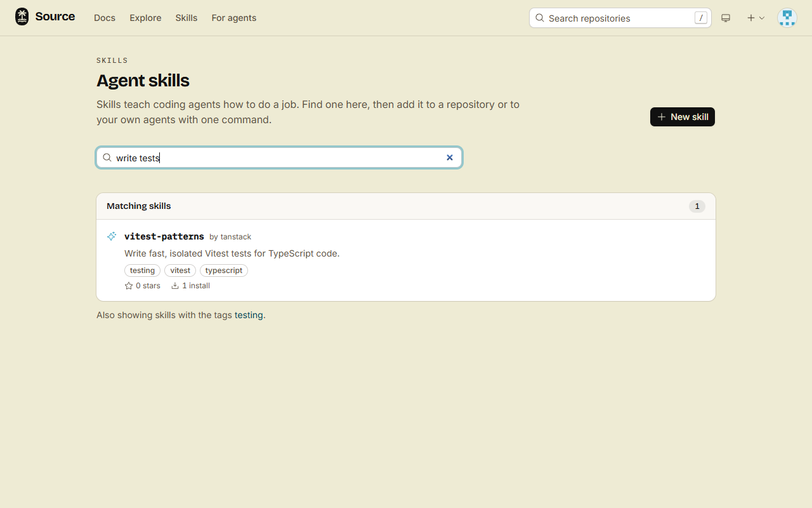Image resolution: width=812 pixels, height=508 pixels.
Task: Select the vitest tag chip
Action: point(180,271)
